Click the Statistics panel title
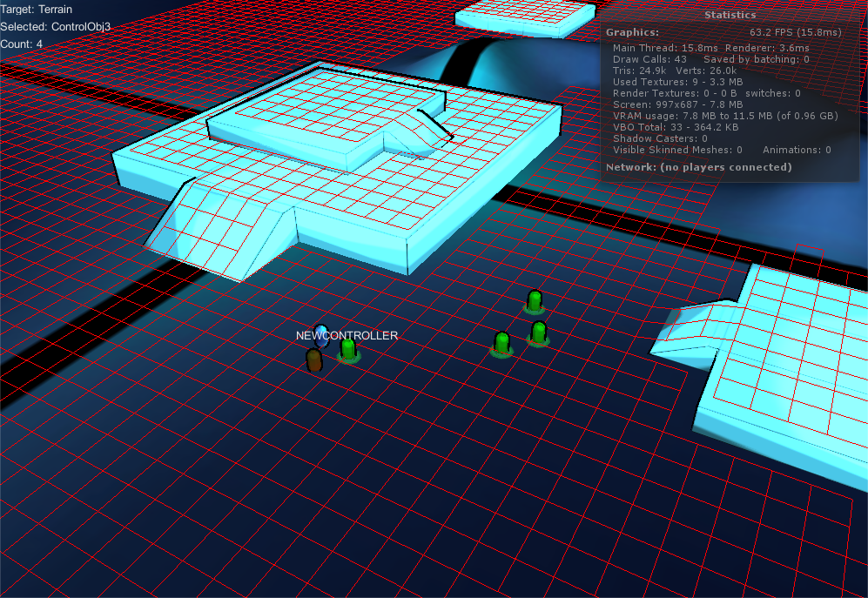The width and height of the screenshot is (868, 598). 730,15
